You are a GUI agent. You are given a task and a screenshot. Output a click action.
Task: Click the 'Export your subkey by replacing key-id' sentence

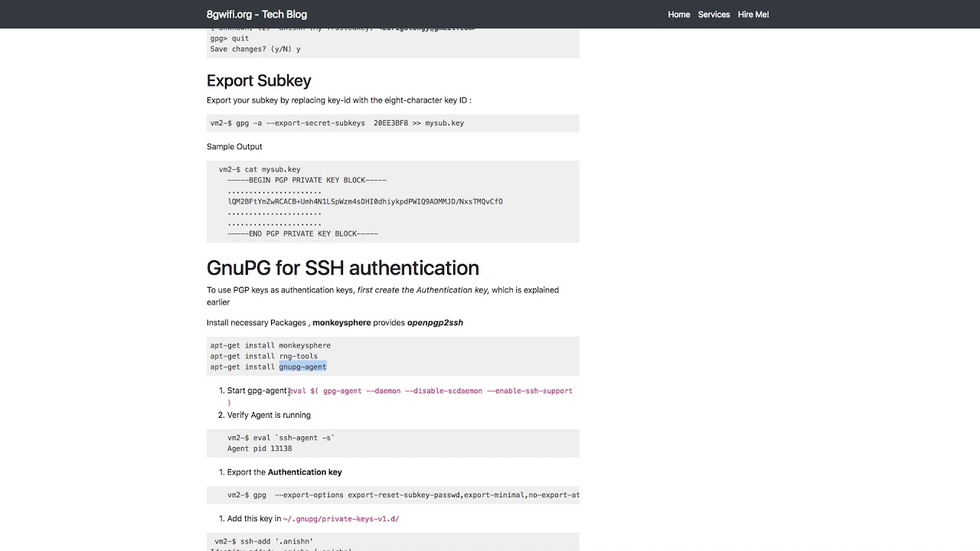tap(339, 100)
